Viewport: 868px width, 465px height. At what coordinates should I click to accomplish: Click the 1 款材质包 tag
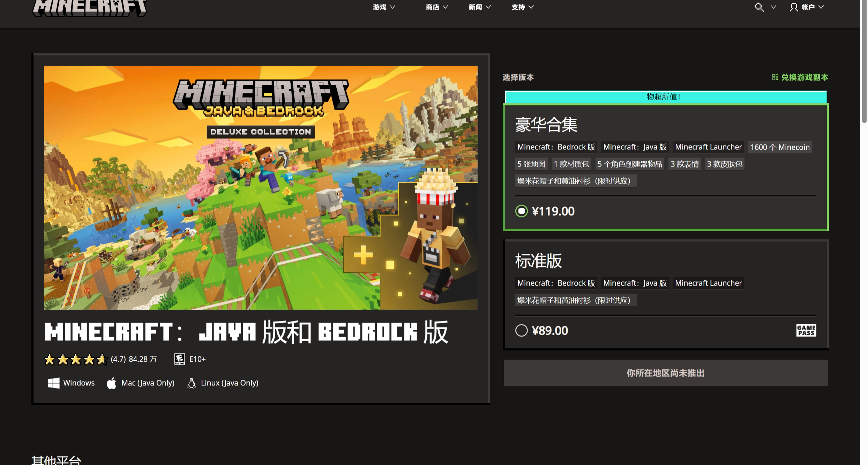571,164
